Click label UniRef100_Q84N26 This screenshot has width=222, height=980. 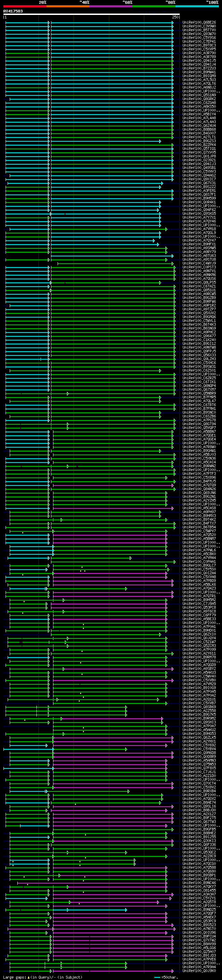point(199,489)
